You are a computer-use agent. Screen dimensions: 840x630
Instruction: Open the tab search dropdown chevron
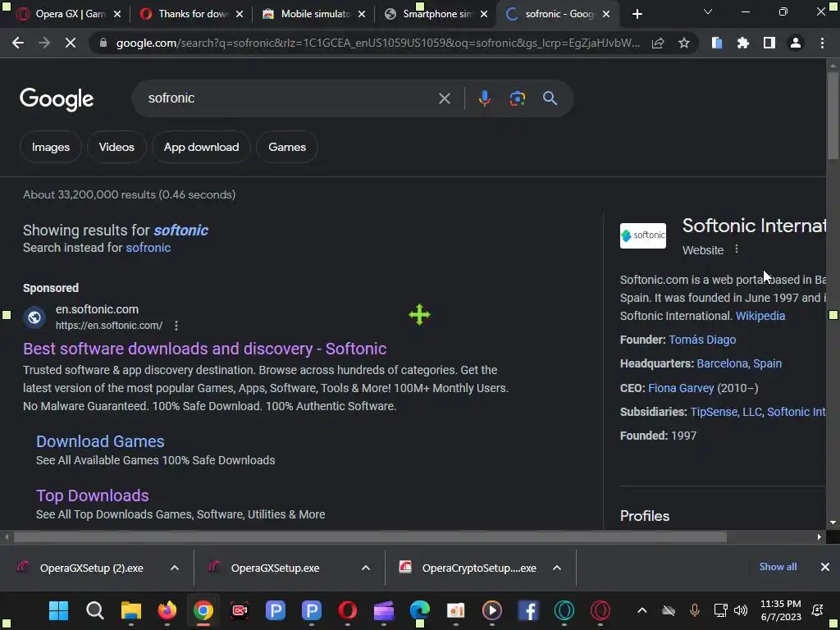708,11
